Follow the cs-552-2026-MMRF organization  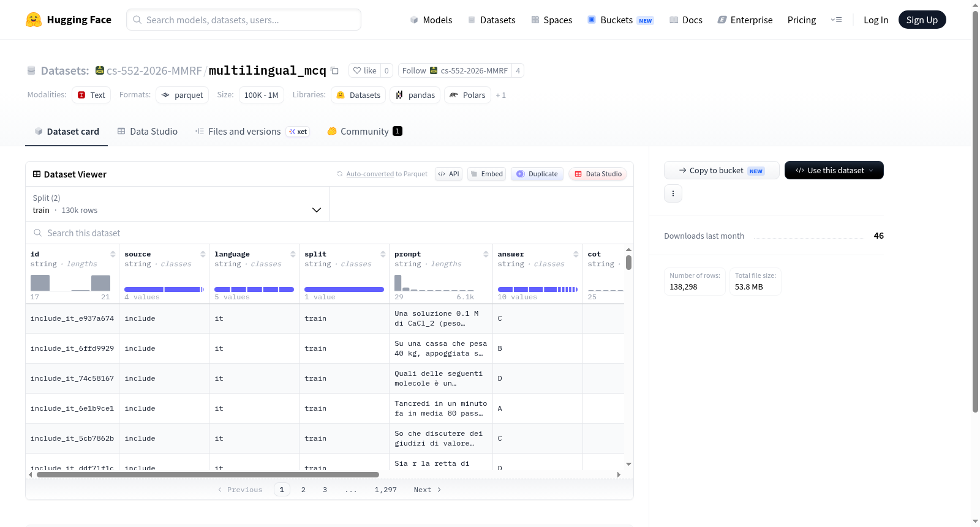tap(455, 70)
